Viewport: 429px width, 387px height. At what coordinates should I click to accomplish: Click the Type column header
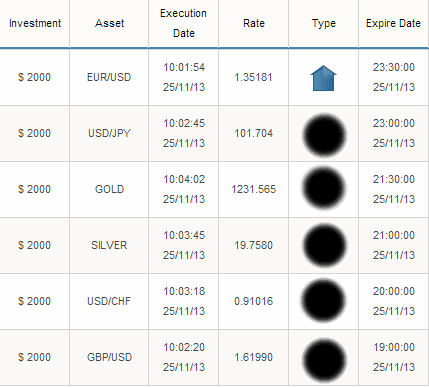(x=324, y=23)
